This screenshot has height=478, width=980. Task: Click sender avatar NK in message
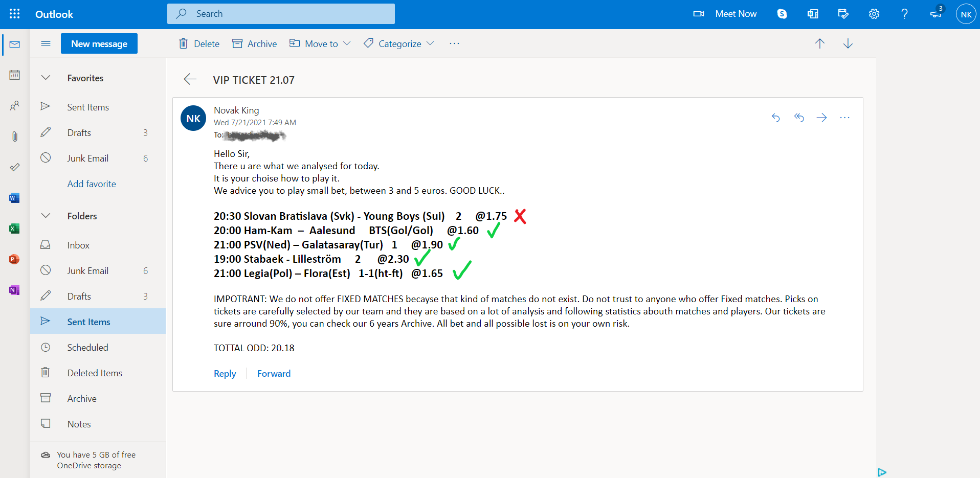click(193, 118)
